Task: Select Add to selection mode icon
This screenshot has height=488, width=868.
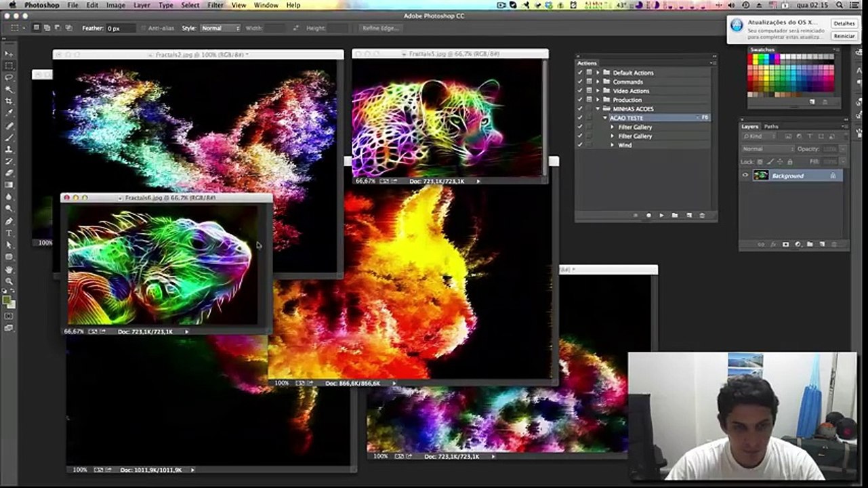Action: click(47, 28)
